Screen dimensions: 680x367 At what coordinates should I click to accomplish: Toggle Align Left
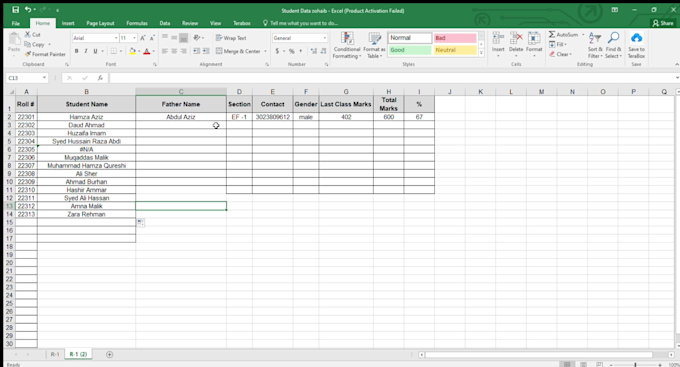coord(165,51)
